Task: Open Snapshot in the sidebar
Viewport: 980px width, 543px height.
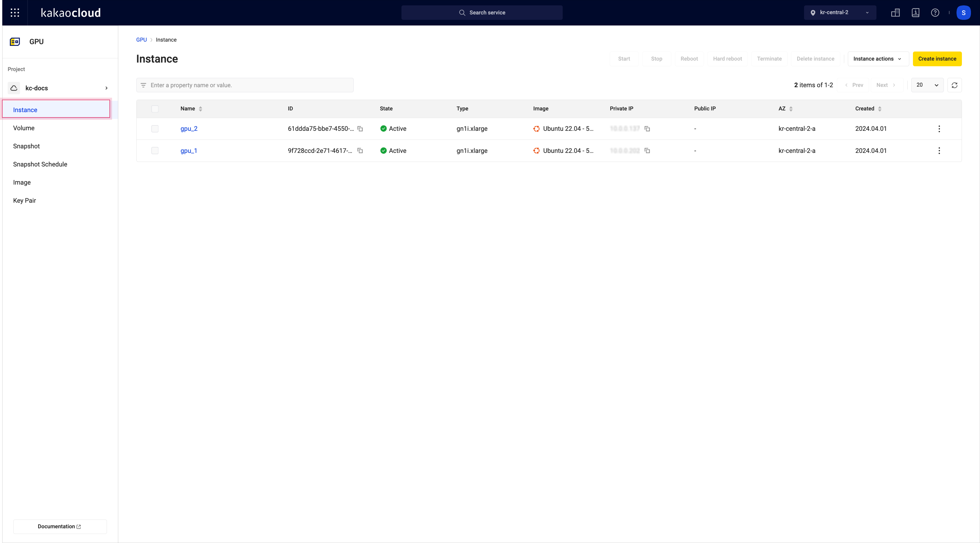Action: point(26,146)
